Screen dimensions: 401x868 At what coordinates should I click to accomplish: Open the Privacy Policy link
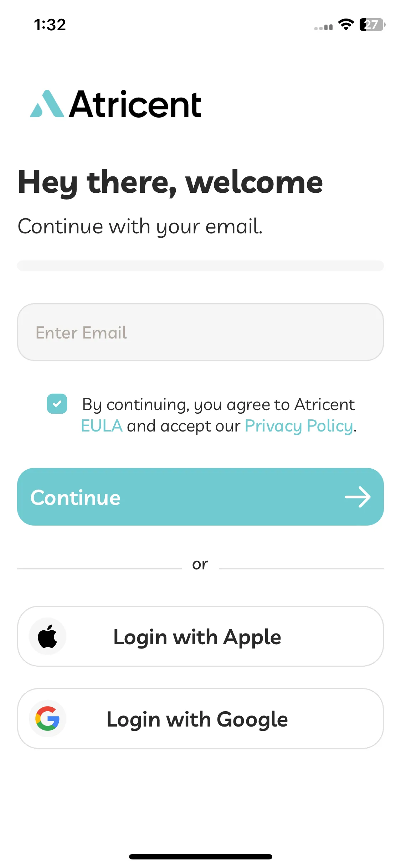(x=299, y=426)
